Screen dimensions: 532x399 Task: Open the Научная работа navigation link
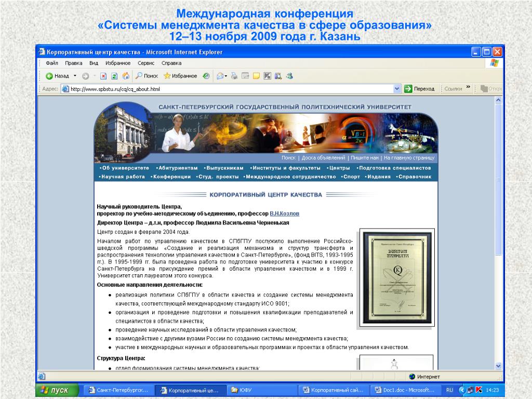pos(123,177)
